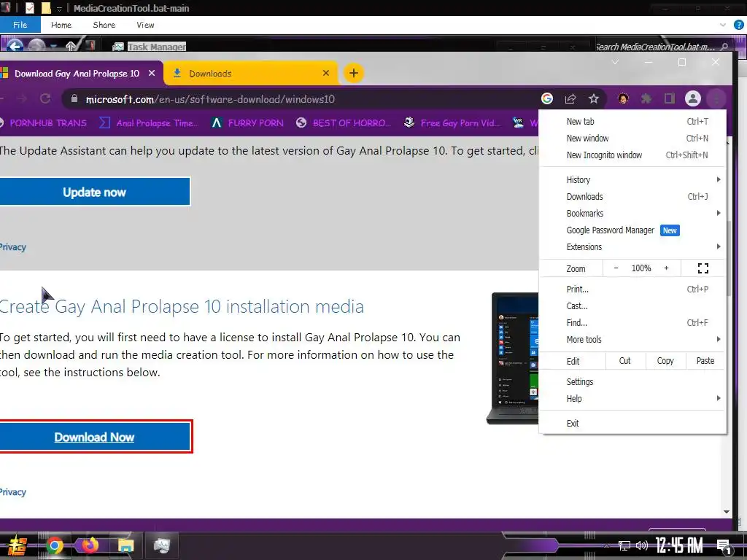
Task: Click the lock icon in the address bar
Action: click(x=74, y=98)
